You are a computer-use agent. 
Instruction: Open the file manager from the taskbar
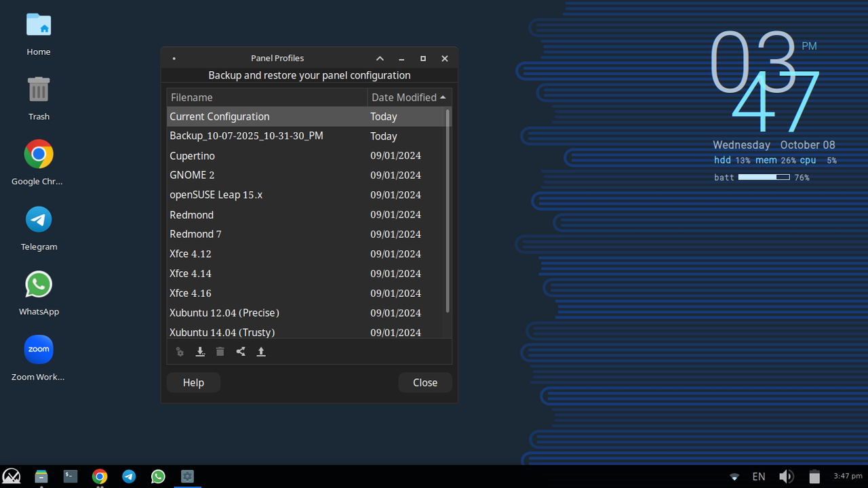pos(41,476)
